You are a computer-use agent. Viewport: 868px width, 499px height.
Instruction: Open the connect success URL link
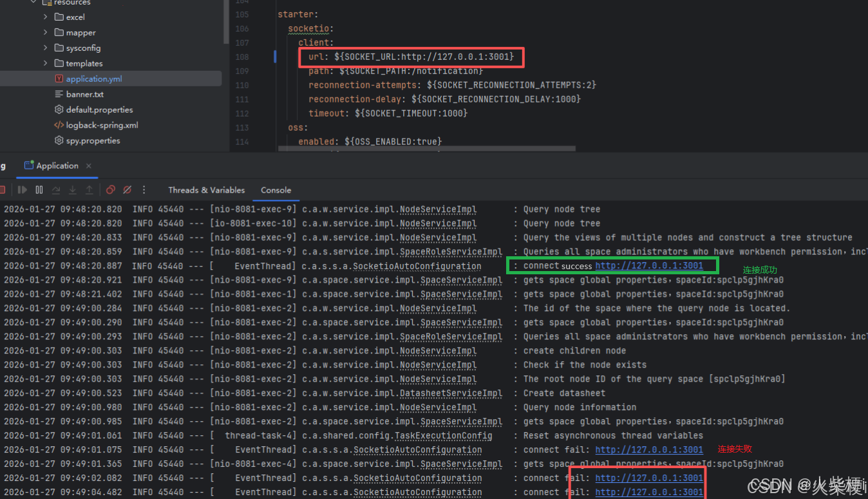click(x=648, y=266)
